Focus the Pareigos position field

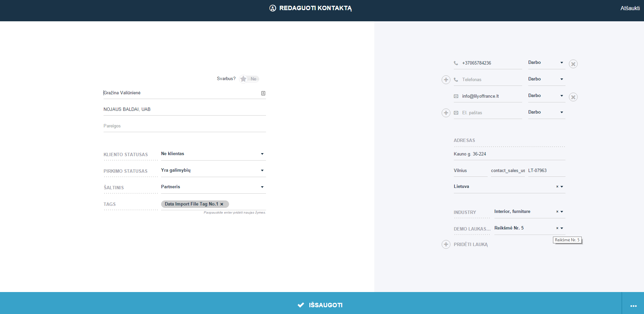point(184,126)
